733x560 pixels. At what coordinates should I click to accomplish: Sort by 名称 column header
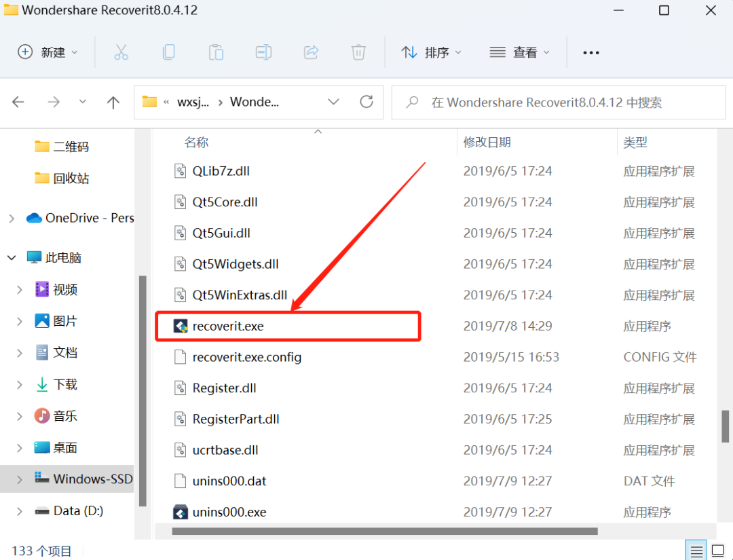tap(196, 142)
